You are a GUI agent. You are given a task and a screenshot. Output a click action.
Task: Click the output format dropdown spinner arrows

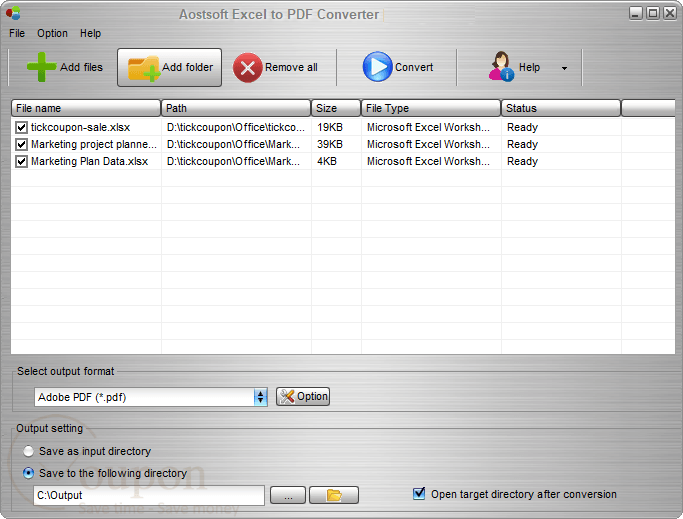260,397
